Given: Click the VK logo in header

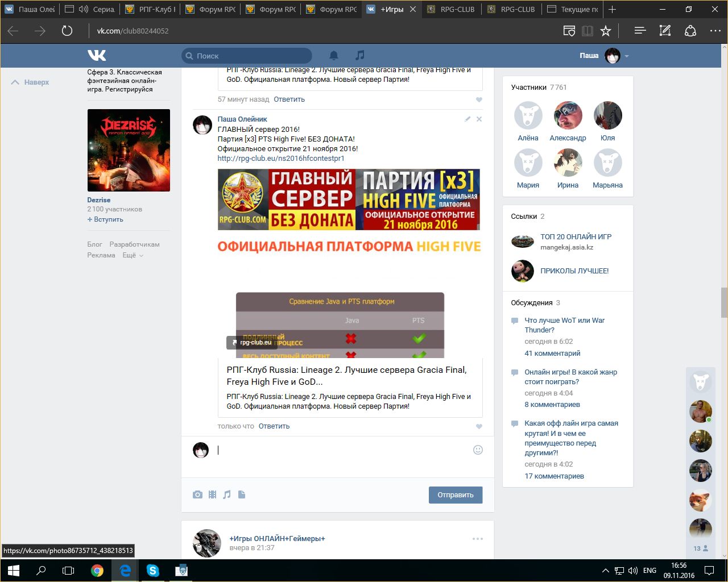Looking at the screenshot, I should (x=97, y=55).
